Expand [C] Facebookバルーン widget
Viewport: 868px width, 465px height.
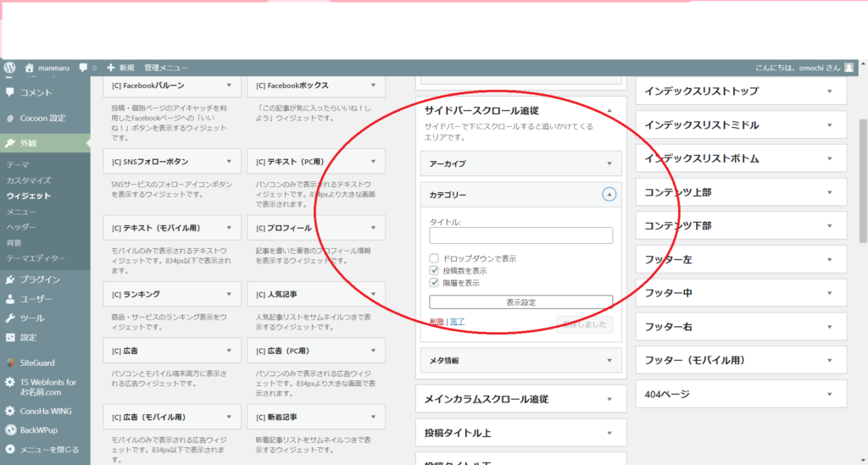point(229,86)
